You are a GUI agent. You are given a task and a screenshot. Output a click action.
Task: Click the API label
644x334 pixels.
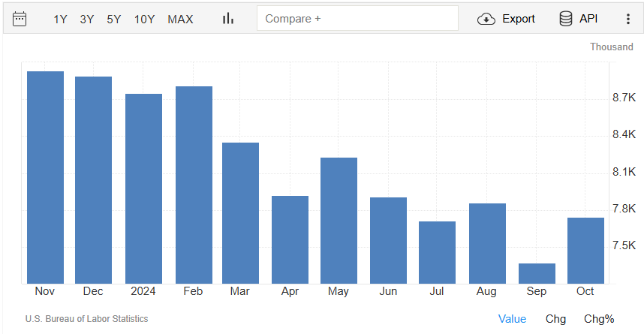tap(588, 19)
